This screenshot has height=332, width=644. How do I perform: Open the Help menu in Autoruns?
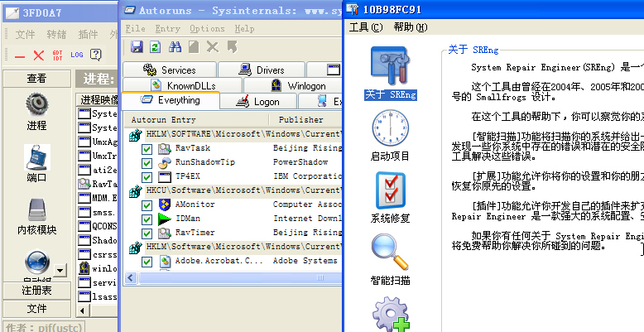244,29
